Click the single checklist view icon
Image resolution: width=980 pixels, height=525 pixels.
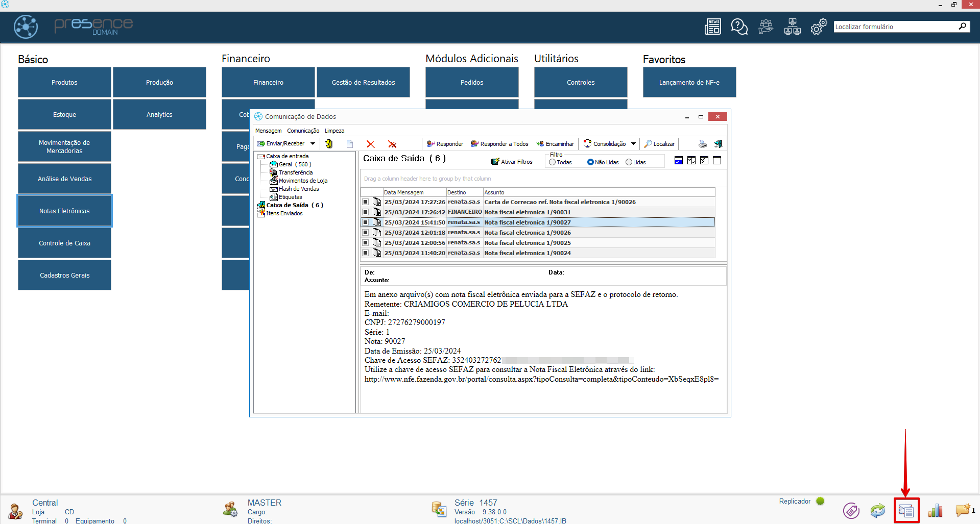(704, 161)
